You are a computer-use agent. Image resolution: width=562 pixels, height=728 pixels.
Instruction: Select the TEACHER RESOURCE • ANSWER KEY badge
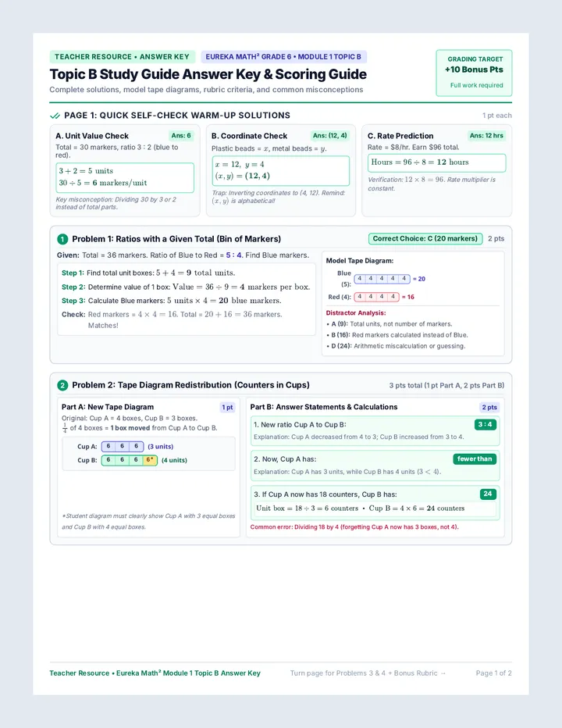(x=122, y=57)
